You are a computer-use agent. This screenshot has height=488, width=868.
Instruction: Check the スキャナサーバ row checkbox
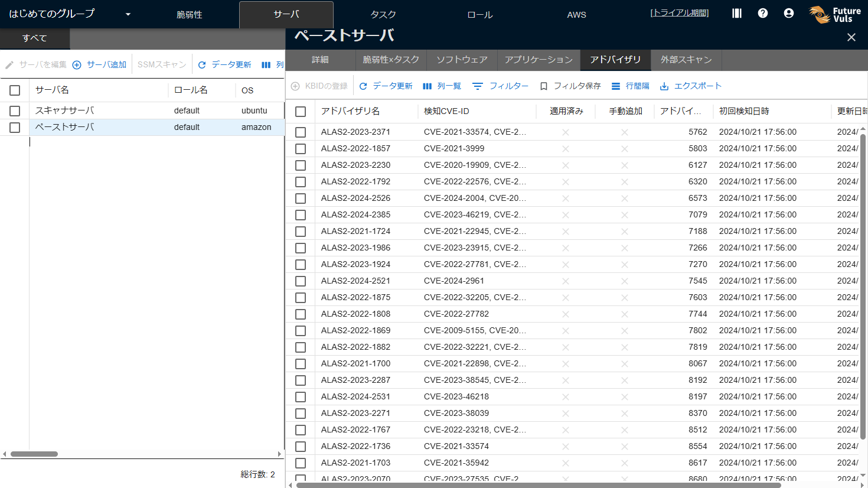point(15,111)
